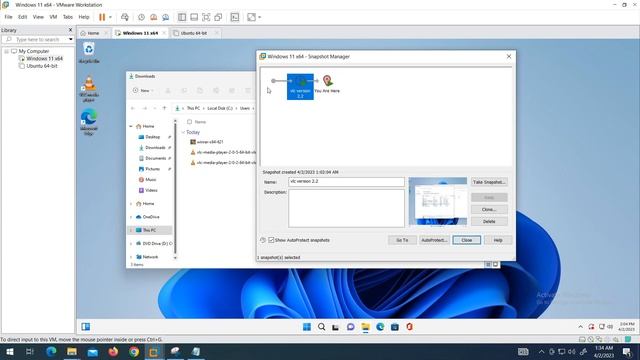Click the VM pause button in toolbar
The image size is (640, 360).
(102, 17)
